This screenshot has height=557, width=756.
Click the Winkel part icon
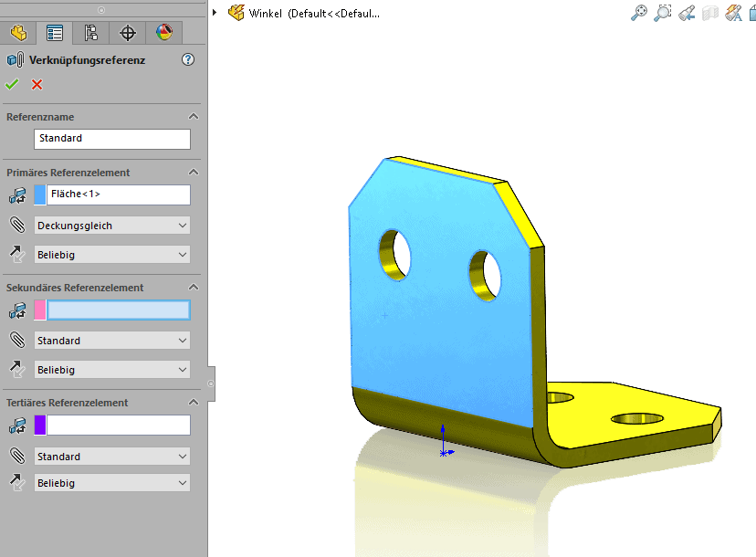pos(236,13)
